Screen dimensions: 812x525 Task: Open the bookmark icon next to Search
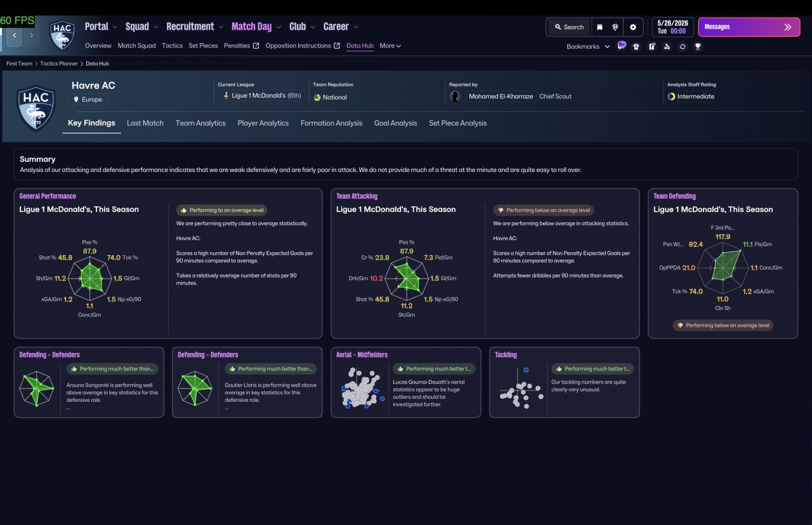click(599, 27)
